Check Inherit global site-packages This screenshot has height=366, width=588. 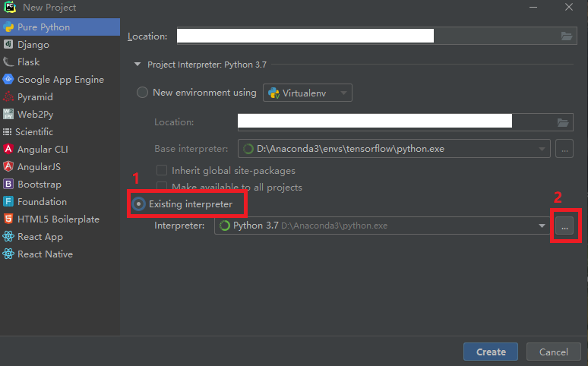coord(162,170)
